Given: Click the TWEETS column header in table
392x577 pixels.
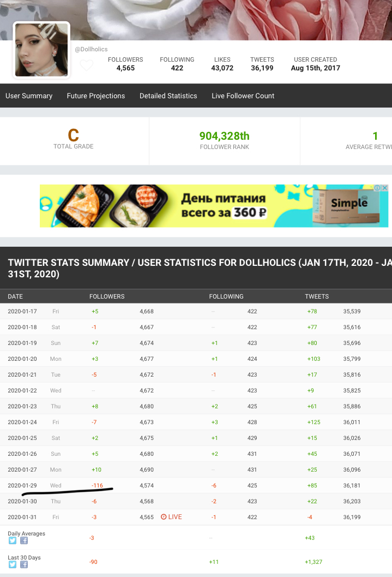Looking at the screenshot, I should coord(317,296).
